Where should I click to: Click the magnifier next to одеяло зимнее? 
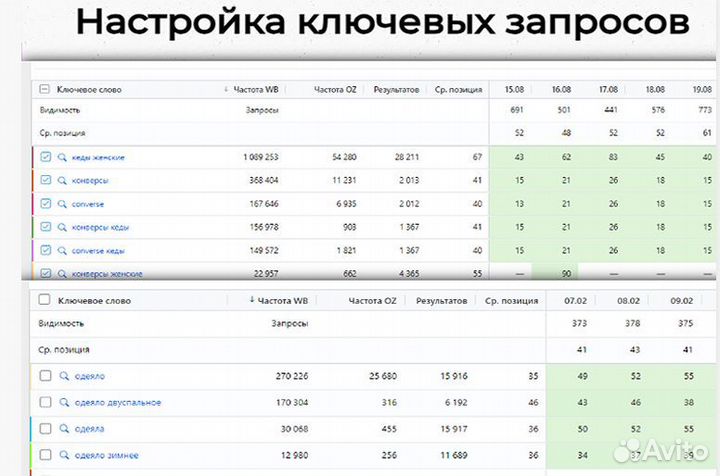pyautogui.click(x=64, y=455)
